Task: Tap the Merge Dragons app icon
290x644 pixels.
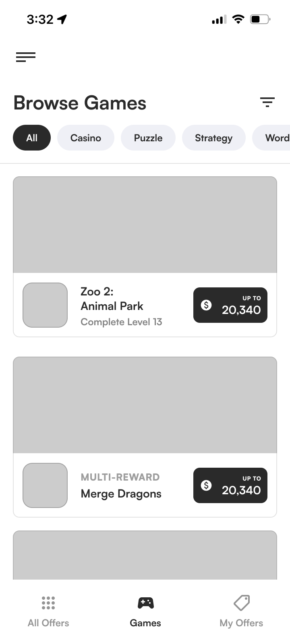Action: point(45,485)
